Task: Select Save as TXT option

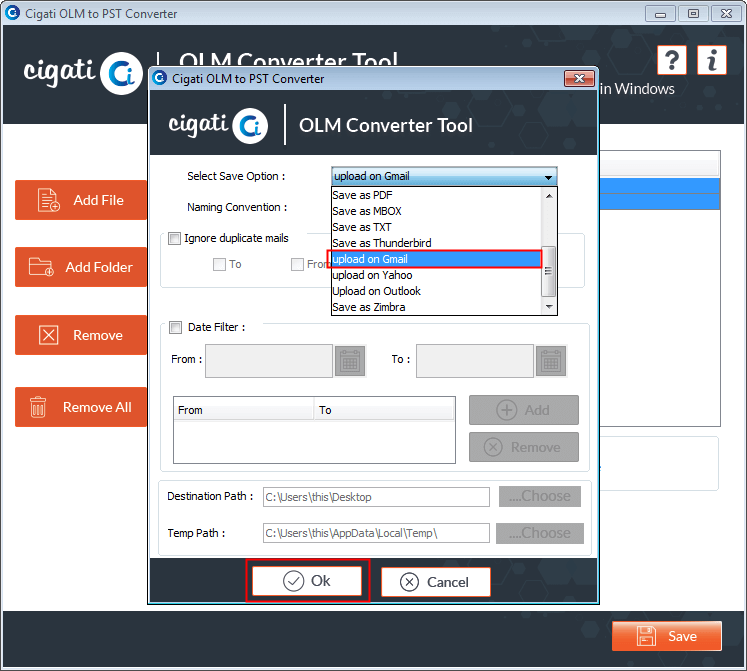Action: [x=436, y=227]
